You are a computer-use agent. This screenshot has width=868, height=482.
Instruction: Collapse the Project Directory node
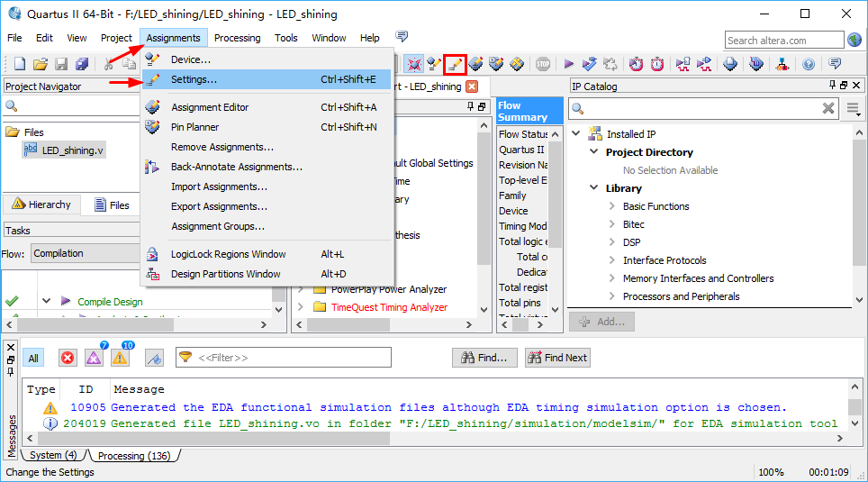594,151
